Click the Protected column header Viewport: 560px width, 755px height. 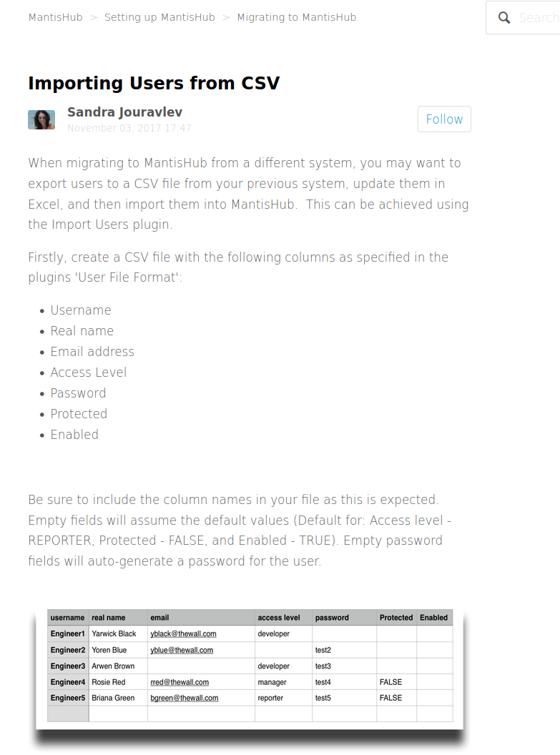click(396, 618)
